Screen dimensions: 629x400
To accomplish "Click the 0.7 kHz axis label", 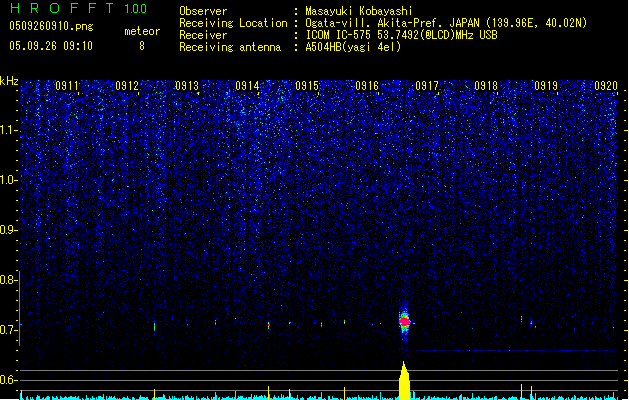I will click(x=8, y=330).
